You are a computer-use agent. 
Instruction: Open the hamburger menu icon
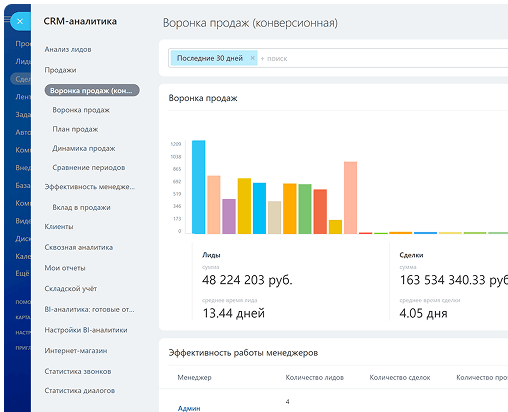click(7, 19)
